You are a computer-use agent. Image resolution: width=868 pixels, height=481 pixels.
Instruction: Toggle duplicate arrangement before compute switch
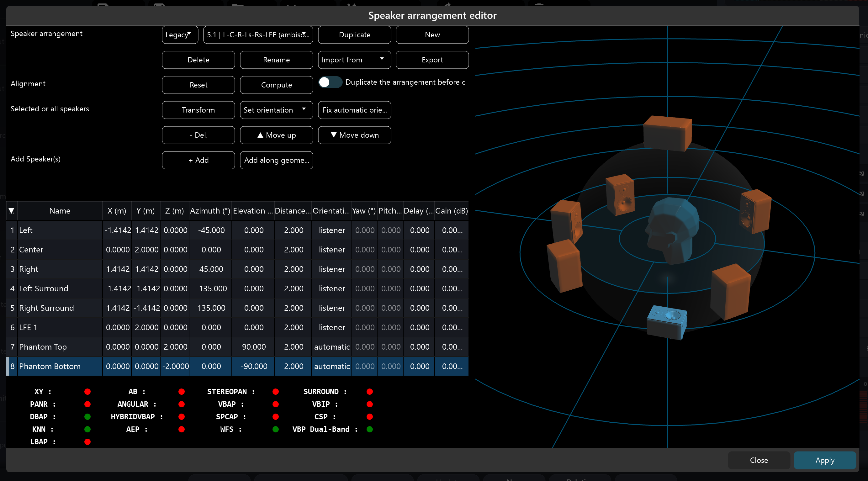click(330, 82)
